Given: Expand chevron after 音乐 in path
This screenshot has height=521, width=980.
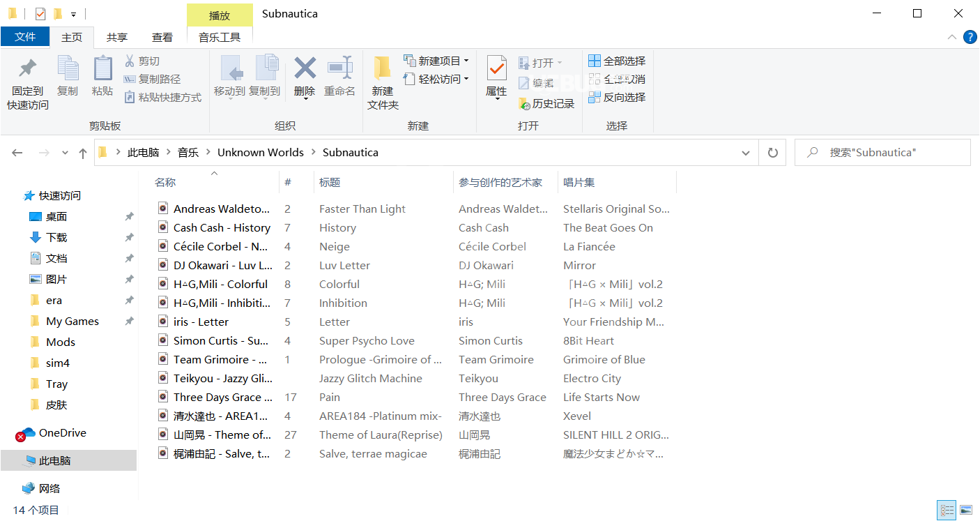Looking at the screenshot, I should coord(208,153).
